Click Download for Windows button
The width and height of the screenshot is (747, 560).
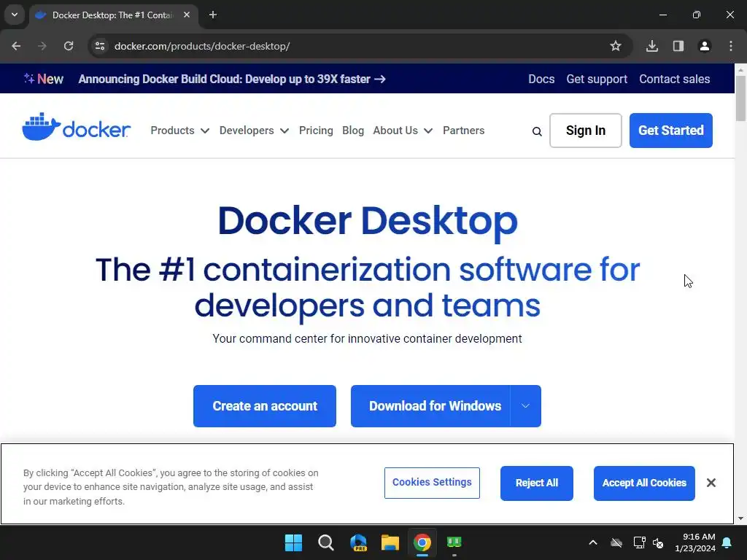tap(430, 406)
